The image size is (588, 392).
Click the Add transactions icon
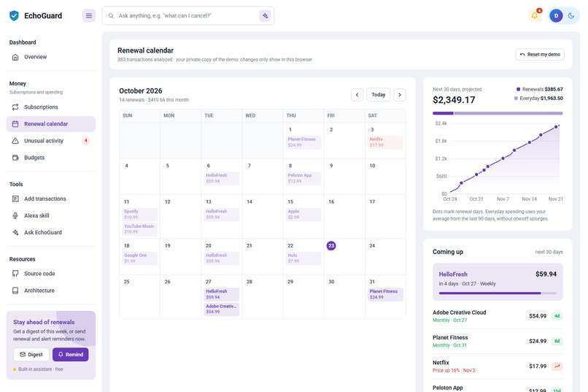coord(15,199)
